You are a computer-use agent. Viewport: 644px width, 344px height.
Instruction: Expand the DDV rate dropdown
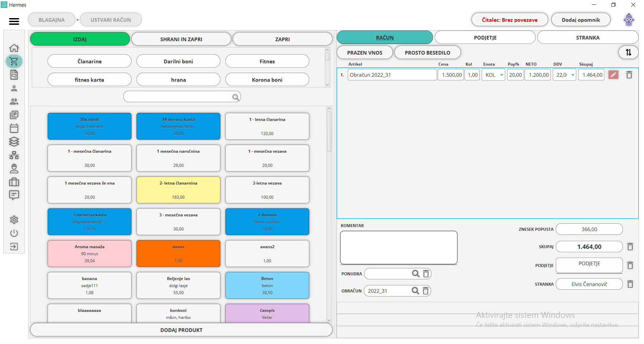[573, 75]
